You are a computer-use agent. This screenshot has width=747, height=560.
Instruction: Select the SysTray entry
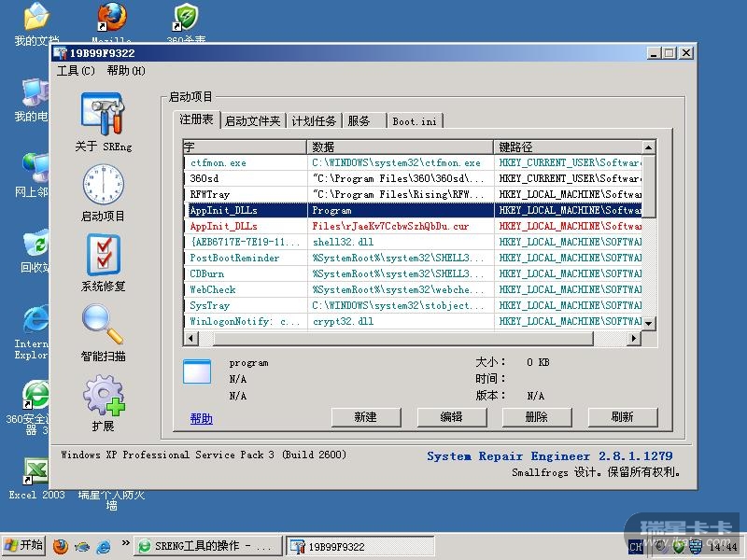413,305
